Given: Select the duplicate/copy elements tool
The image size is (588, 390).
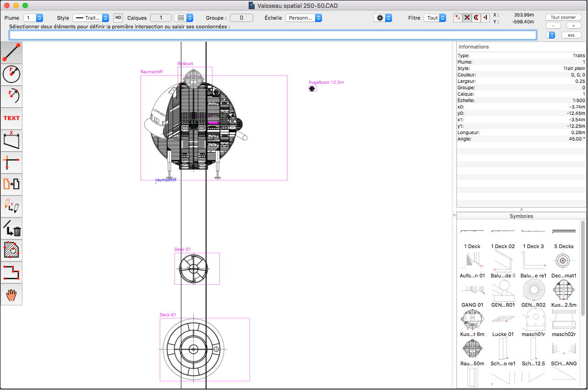Looking at the screenshot, I should (11, 184).
